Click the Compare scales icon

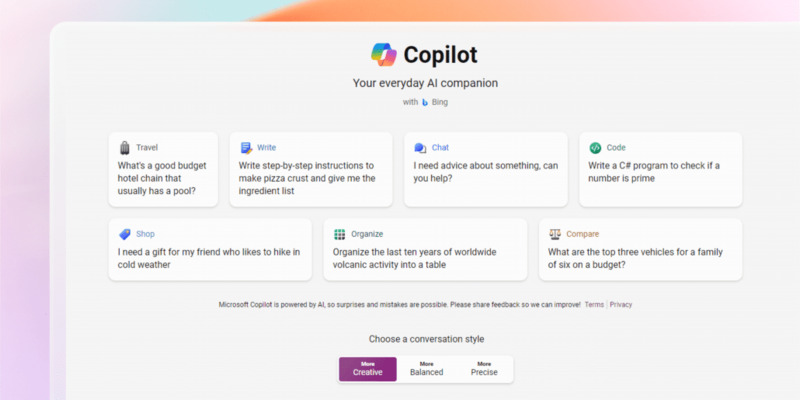pyautogui.click(x=555, y=234)
